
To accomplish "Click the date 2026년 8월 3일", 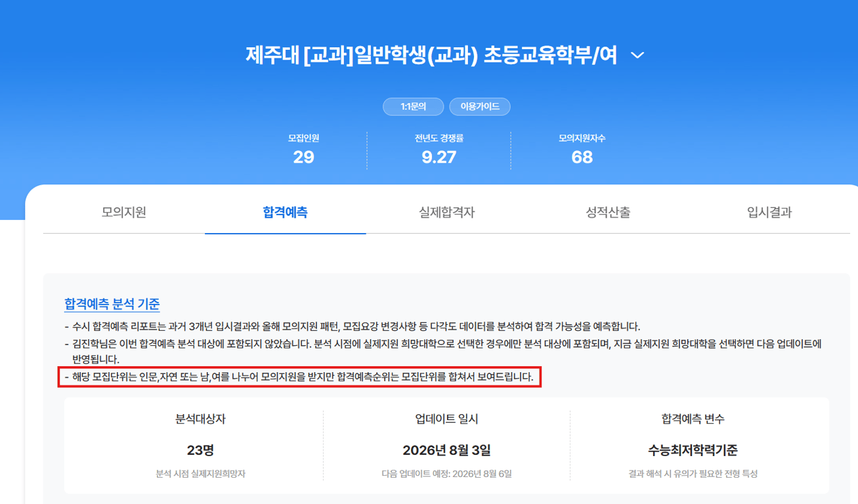I will point(446,450).
